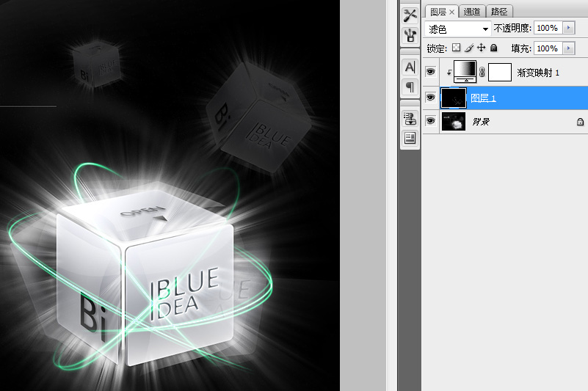The height and width of the screenshot is (391, 588).
Task: Click the 不透明度 label
Action: pyautogui.click(x=512, y=28)
